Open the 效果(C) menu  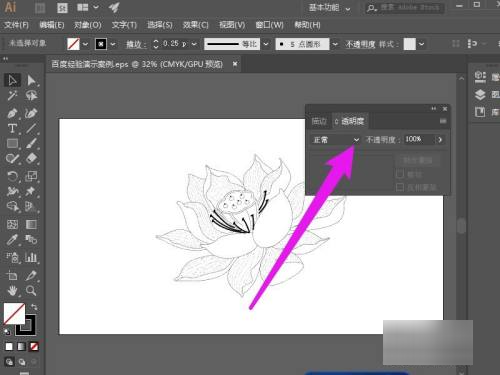coord(196,25)
